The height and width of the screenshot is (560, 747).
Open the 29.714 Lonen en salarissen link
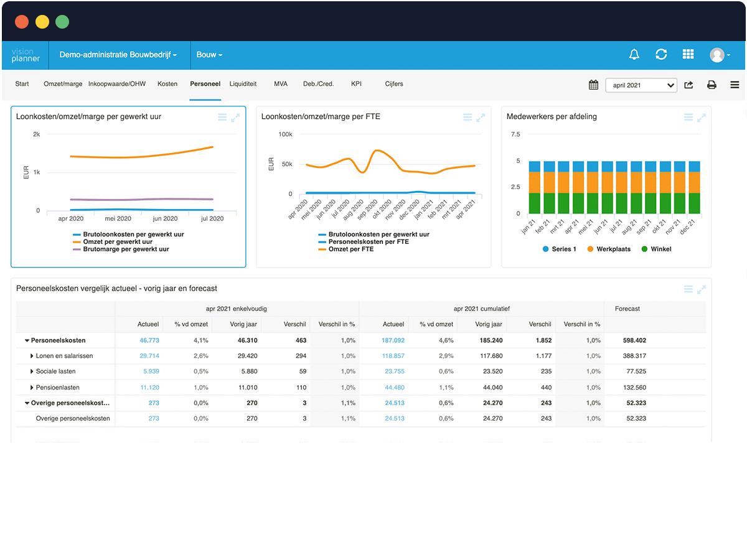(149, 356)
